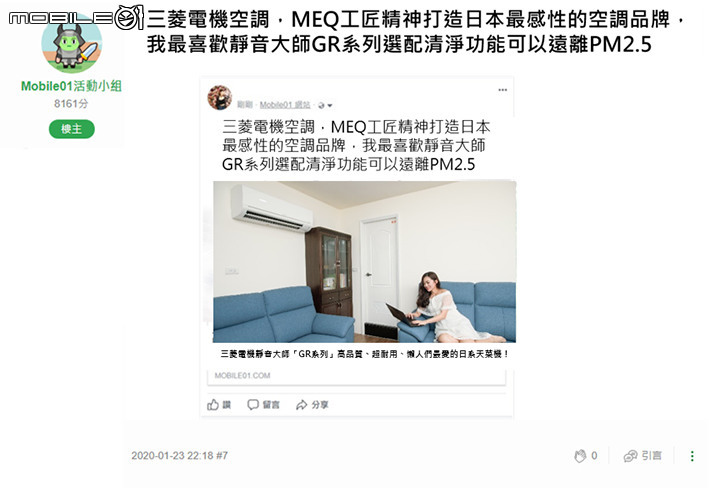Click the MOBILE01.COM source link
Screen dimensions: 720x488
[242, 376]
